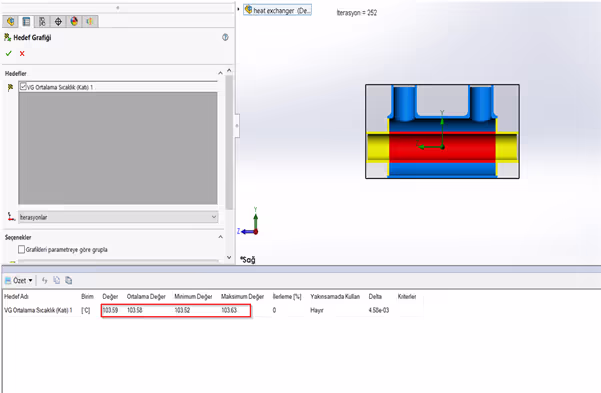Open the Iterasyonlar abscissa dropdown

tap(118, 217)
